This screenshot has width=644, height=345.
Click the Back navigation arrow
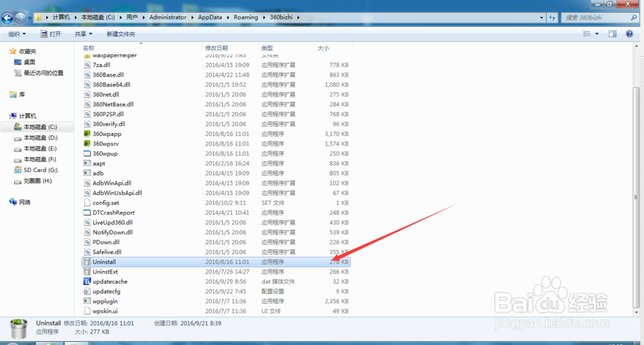pos(7,17)
